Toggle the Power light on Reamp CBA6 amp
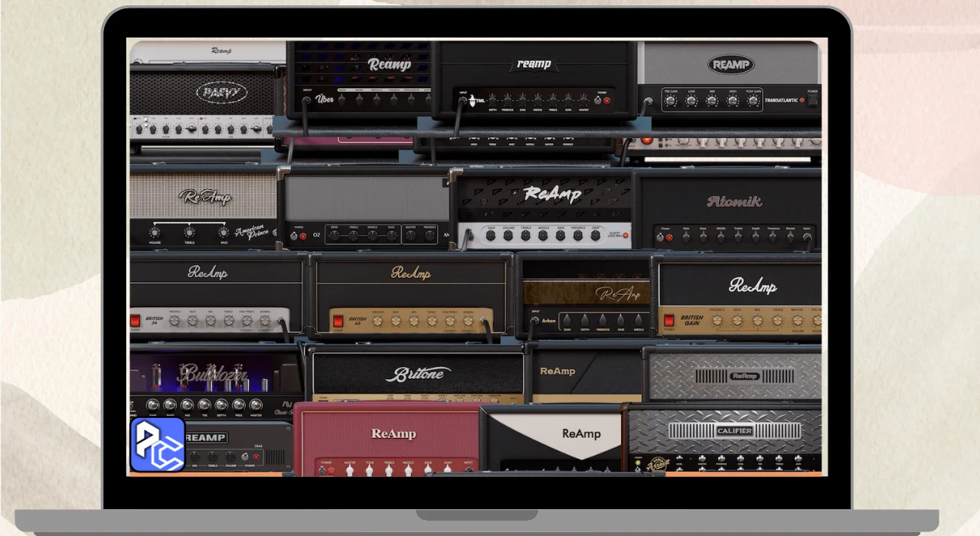This screenshot has width=980, height=536. click(x=256, y=456)
